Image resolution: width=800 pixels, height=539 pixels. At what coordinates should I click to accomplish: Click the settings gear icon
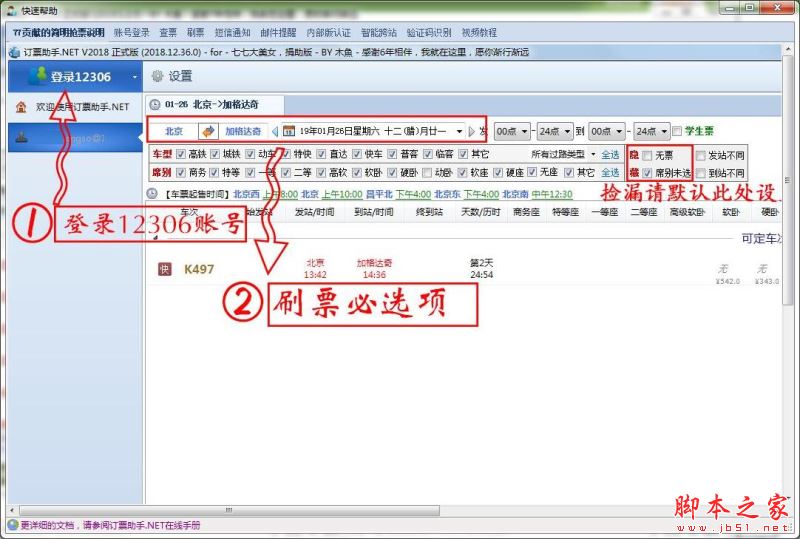click(x=157, y=77)
